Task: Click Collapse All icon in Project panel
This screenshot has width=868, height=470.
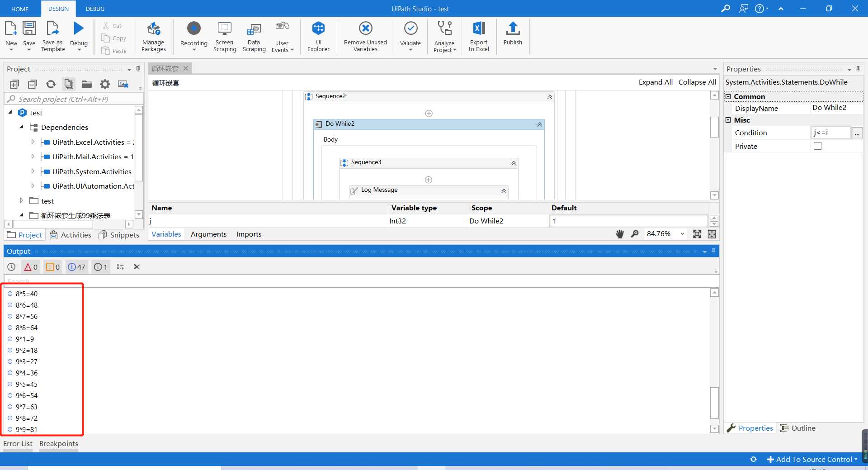Action: pyautogui.click(x=32, y=84)
